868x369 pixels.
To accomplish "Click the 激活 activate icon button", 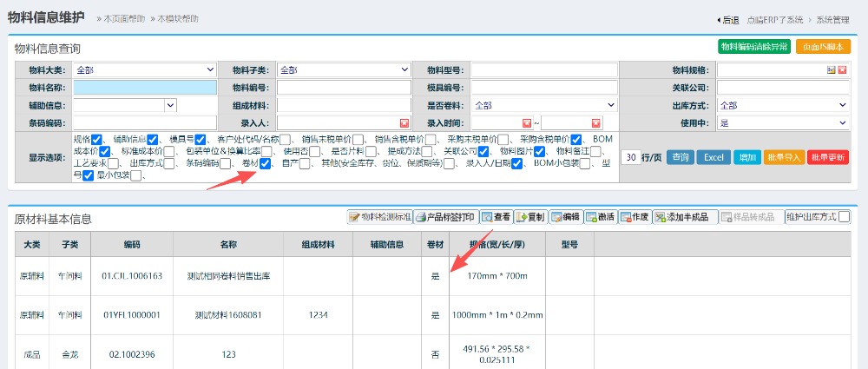I will [600, 217].
